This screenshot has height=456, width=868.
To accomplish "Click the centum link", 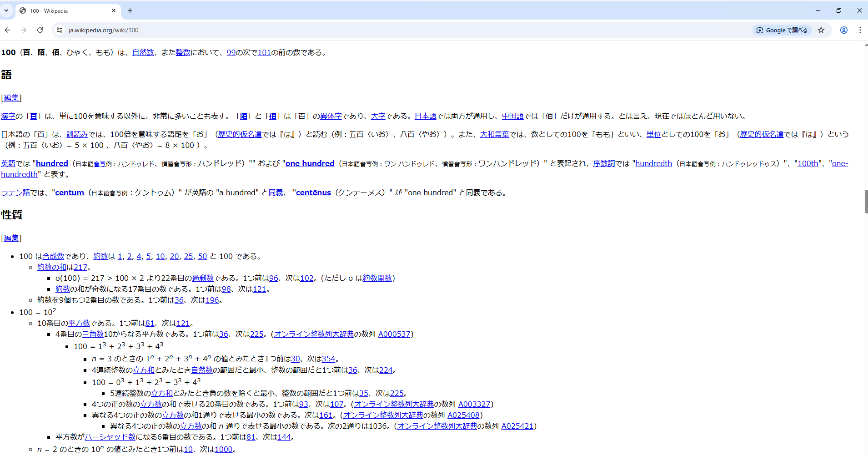I will 70,193.
